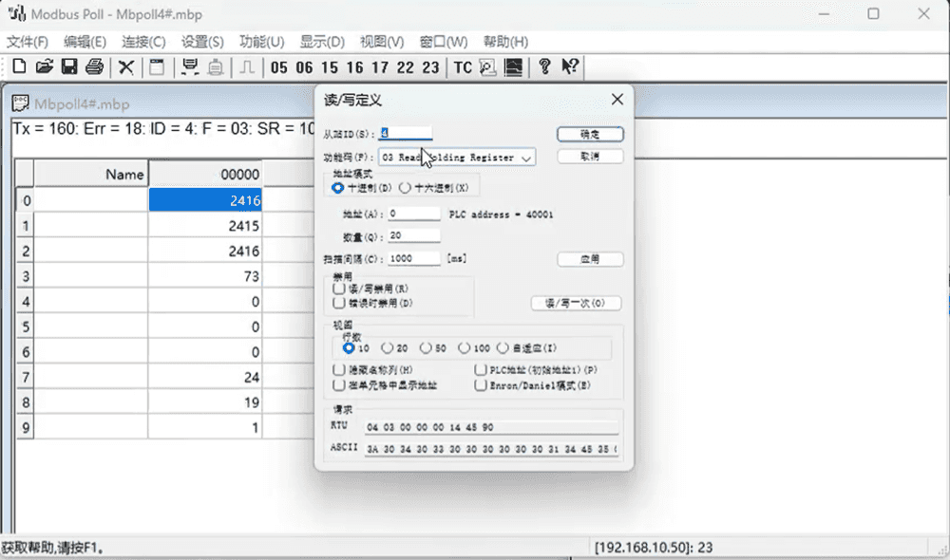
Task: Expand the 功能码 function code dropdown
Action: coord(526,158)
